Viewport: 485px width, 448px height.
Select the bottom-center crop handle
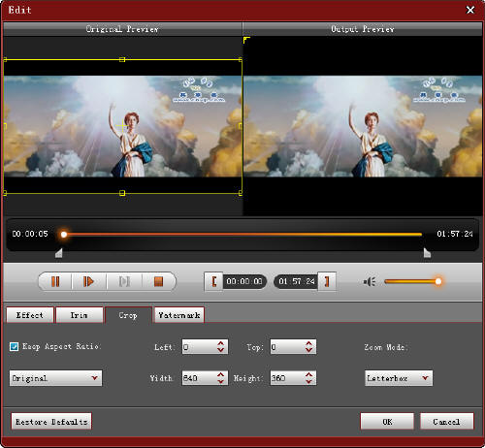(x=122, y=193)
